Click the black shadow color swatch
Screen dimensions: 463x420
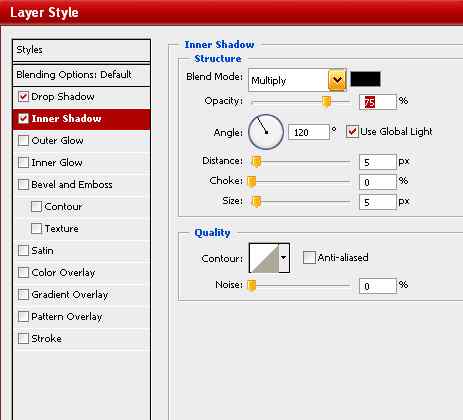(x=365, y=79)
